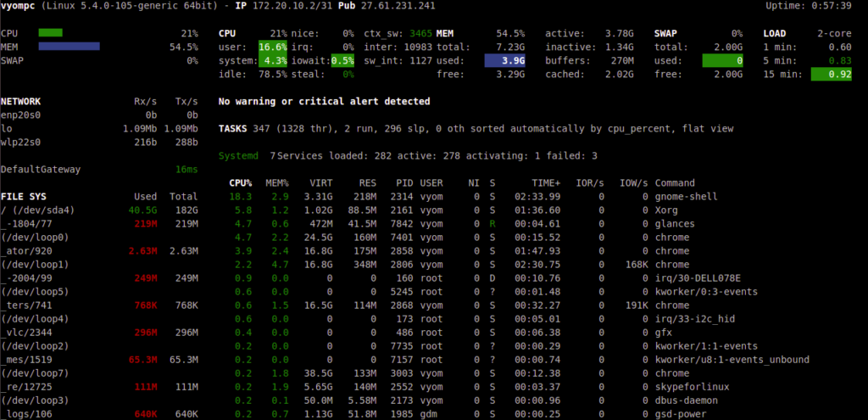Click the No warning or critical alert message
868x420 pixels.
coord(325,102)
